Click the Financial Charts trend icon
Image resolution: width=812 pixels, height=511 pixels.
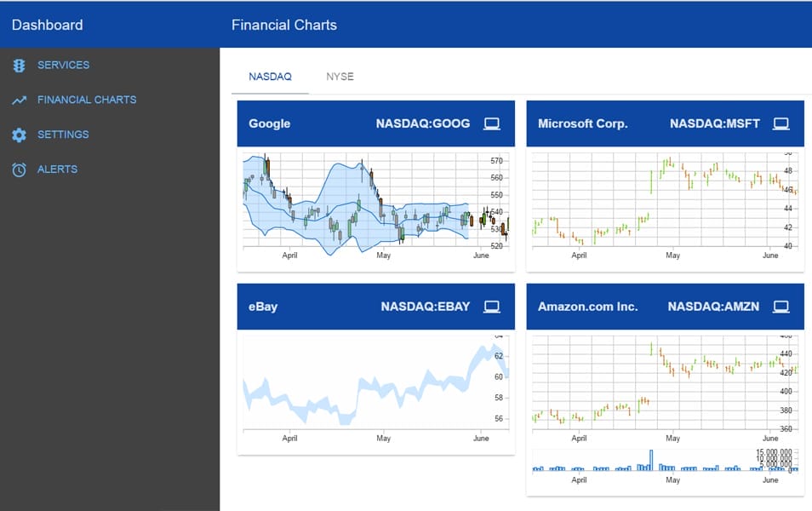pyautogui.click(x=19, y=100)
